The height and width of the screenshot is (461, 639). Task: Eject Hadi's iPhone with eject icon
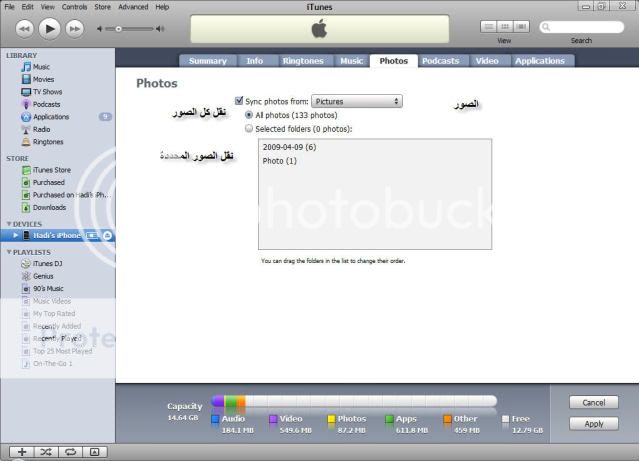107,235
